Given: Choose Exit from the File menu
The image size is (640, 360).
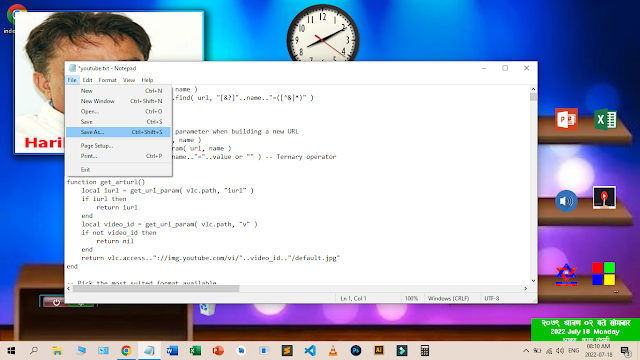Looking at the screenshot, I should [118, 169].
